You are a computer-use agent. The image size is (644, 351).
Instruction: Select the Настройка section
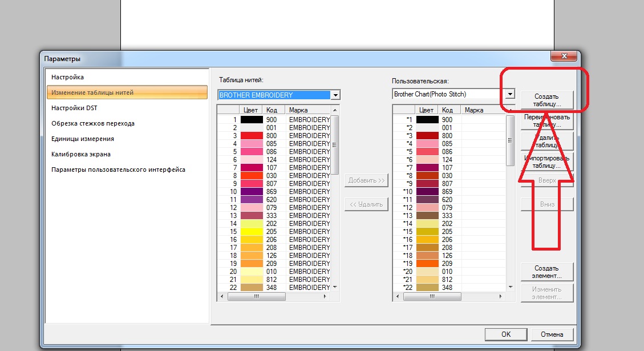click(x=68, y=77)
